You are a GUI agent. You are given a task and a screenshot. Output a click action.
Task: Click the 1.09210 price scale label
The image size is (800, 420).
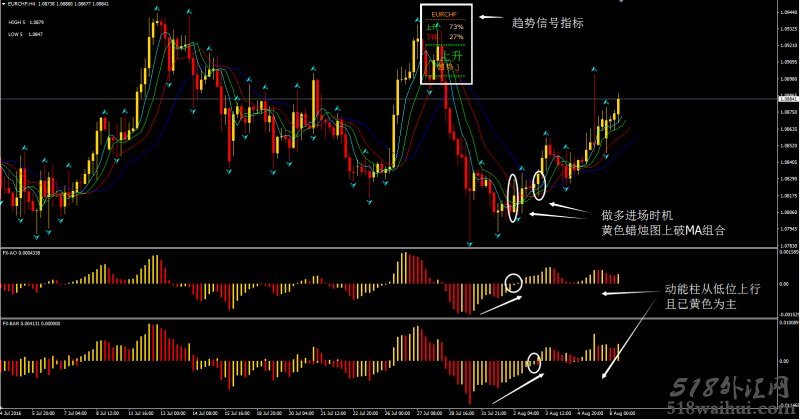pos(788,45)
